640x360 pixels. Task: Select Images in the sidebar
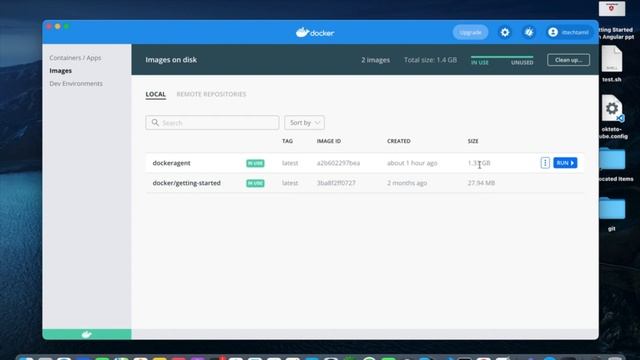tap(60, 71)
